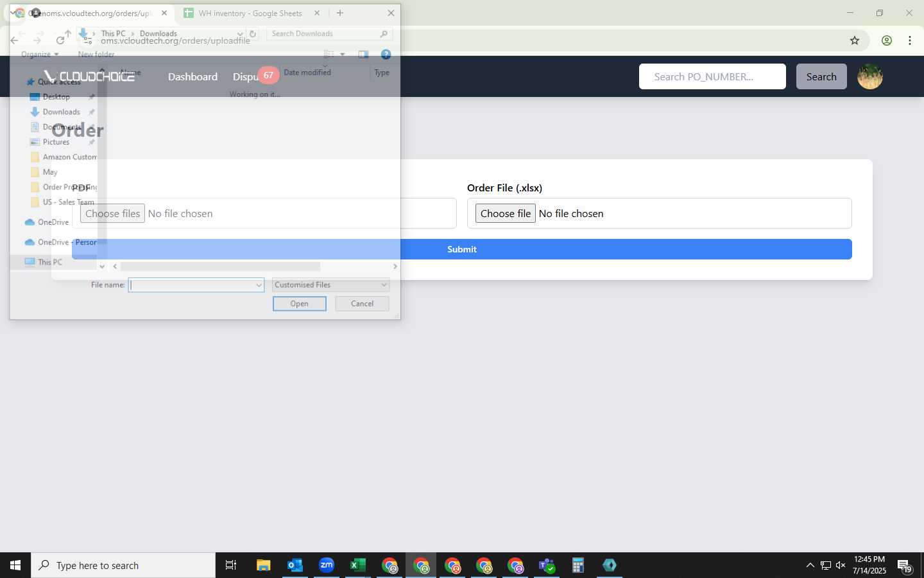This screenshot has height=578, width=924.
Task: Show hidden system tray icons
Action: coord(810,565)
